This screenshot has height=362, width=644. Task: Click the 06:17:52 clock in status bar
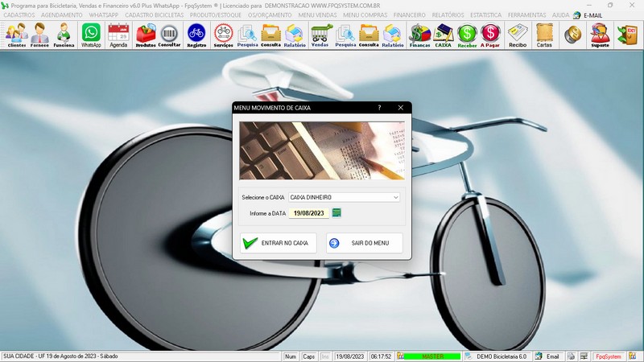tap(381, 356)
